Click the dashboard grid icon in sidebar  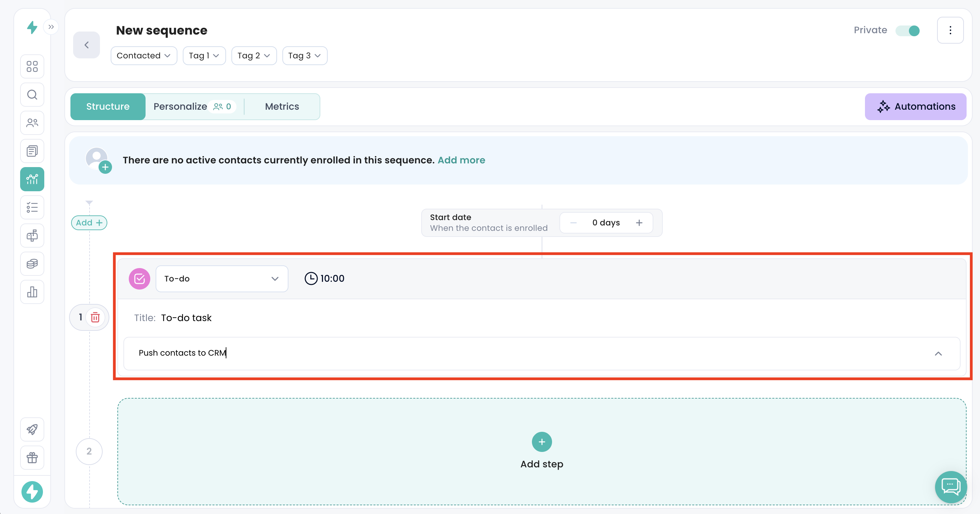pyautogui.click(x=32, y=66)
